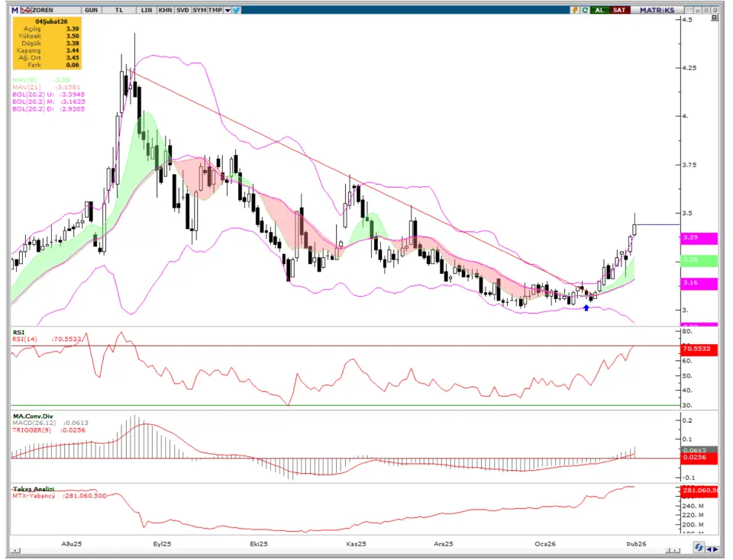Open the black arrow dropdown after TMP
The height and width of the screenshot is (560, 733).
(x=227, y=10)
